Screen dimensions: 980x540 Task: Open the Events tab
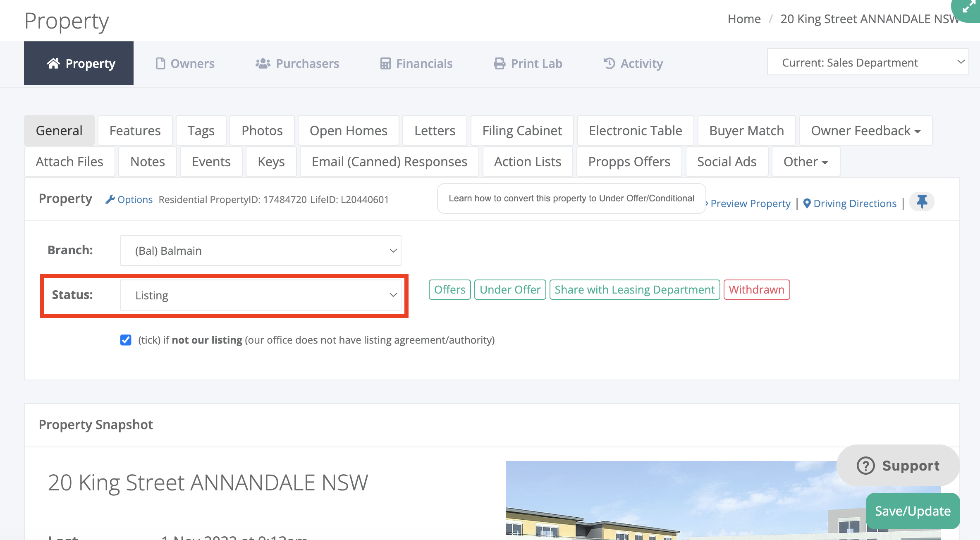[211, 162]
